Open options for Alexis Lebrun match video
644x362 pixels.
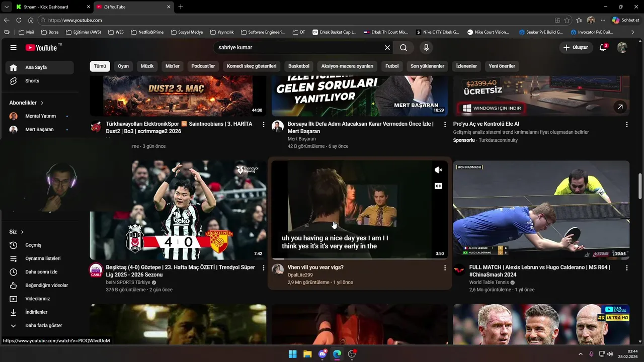[x=626, y=268]
